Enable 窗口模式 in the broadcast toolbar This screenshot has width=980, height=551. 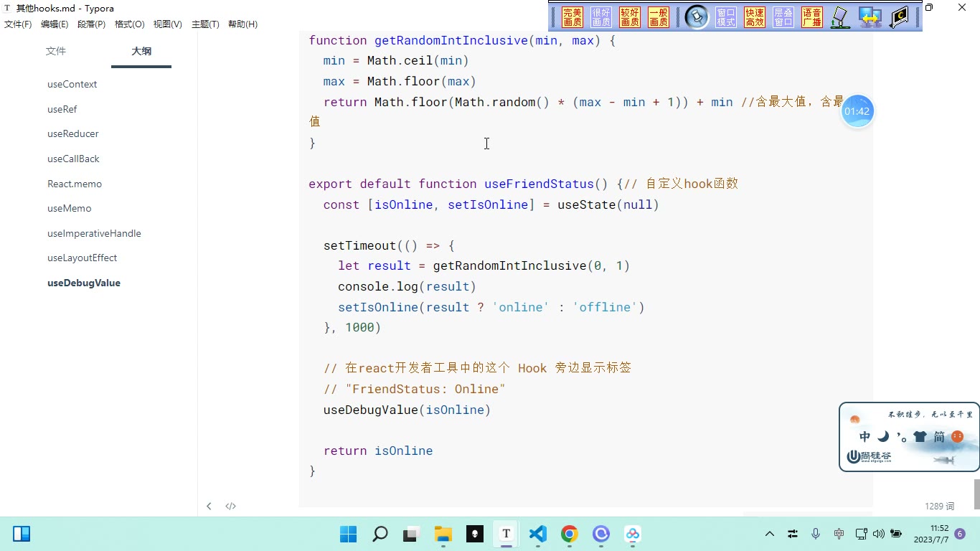point(726,17)
